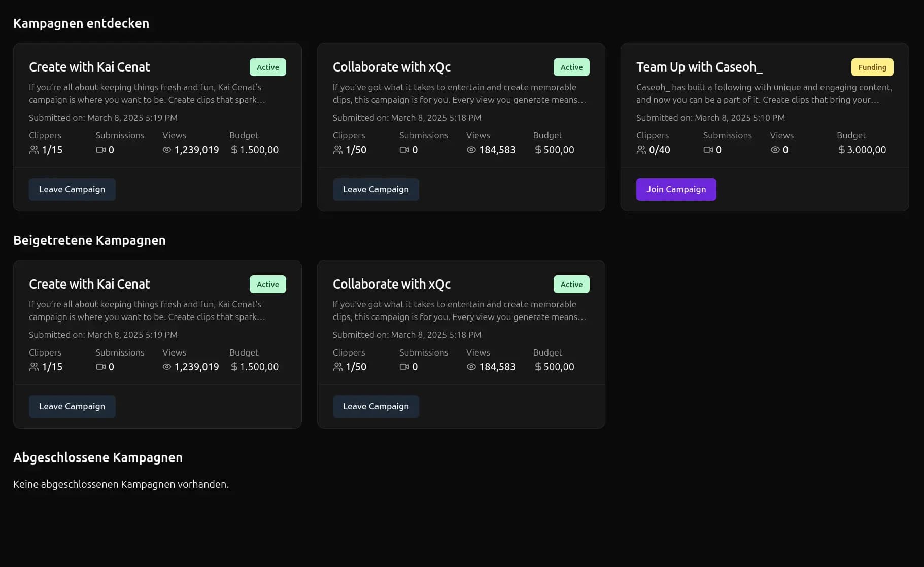This screenshot has height=567, width=924.
Task: Click the yellow Funding status badge
Action: [x=872, y=67]
